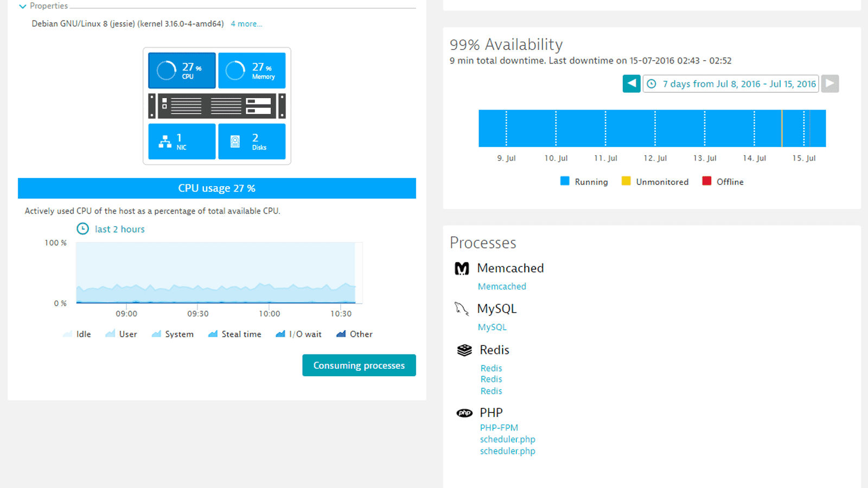Image resolution: width=868 pixels, height=488 pixels.
Task: Select the 1 NIC tile
Action: point(182,142)
